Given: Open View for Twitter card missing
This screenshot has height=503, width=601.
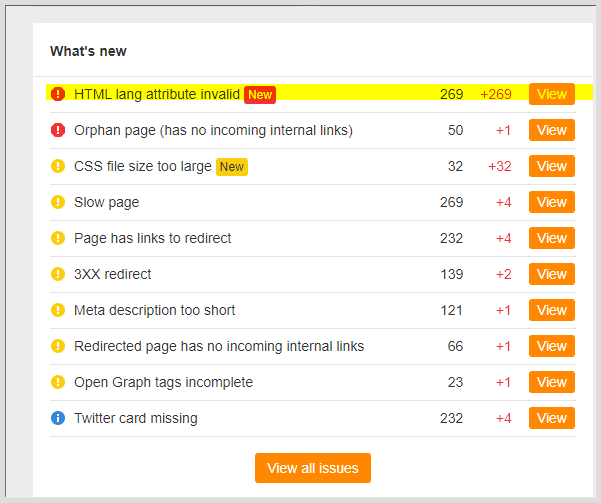Looking at the screenshot, I should point(552,418).
